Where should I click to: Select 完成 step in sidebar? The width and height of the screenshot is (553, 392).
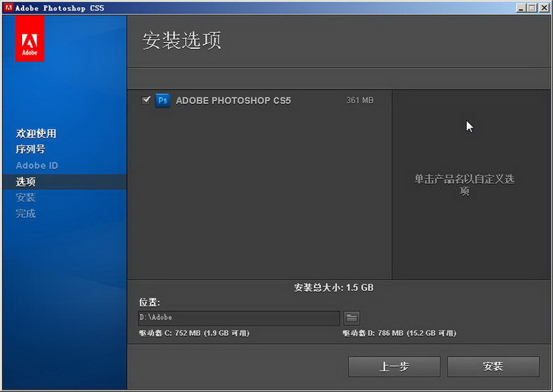click(26, 213)
